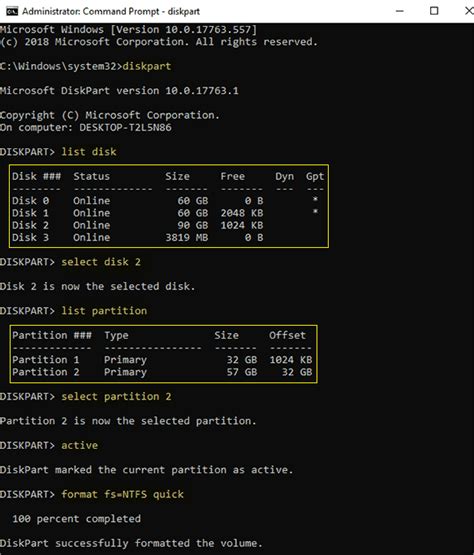The height and width of the screenshot is (555, 474).
Task: Click the '2048 KB' free value
Action: pos(242,213)
